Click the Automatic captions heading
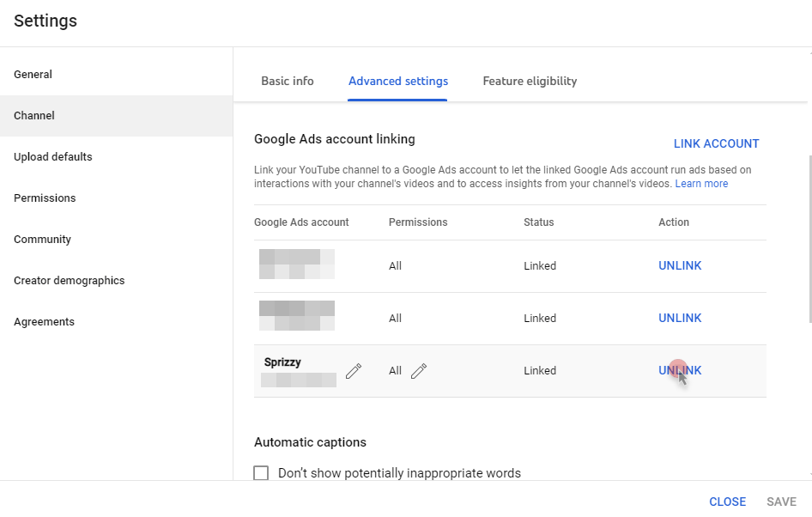The width and height of the screenshot is (812, 517). tap(310, 442)
